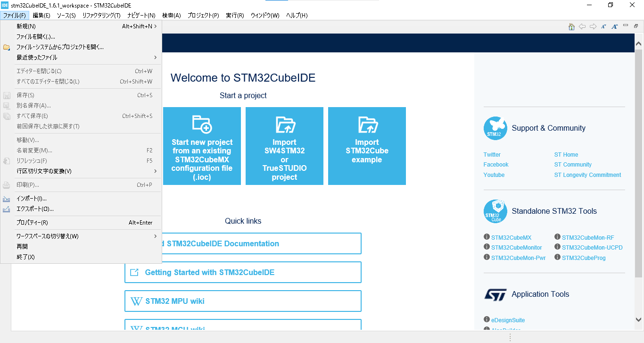Open ST Longevity Commitment link
Screen dimensions: 644x343
click(587, 175)
